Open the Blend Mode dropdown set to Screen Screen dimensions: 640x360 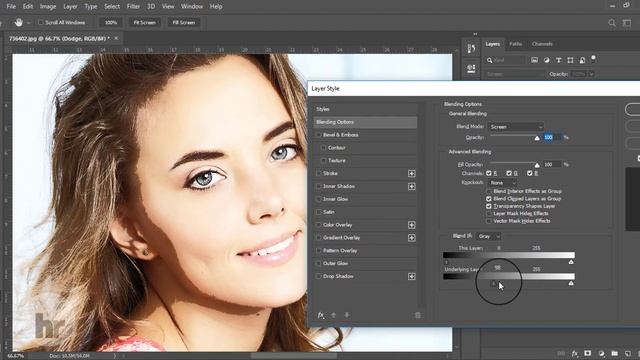point(516,127)
